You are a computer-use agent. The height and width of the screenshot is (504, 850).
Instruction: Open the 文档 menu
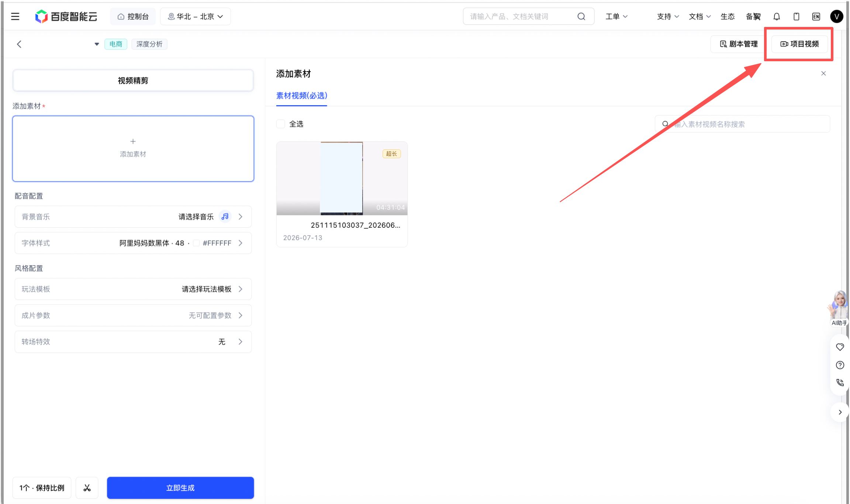click(x=699, y=17)
